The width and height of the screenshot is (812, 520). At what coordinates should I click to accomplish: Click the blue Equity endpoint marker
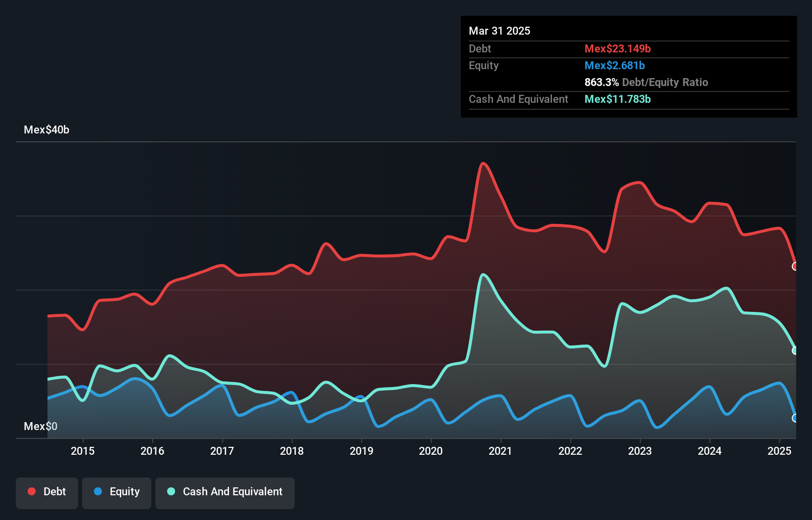[x=795, y=418]
